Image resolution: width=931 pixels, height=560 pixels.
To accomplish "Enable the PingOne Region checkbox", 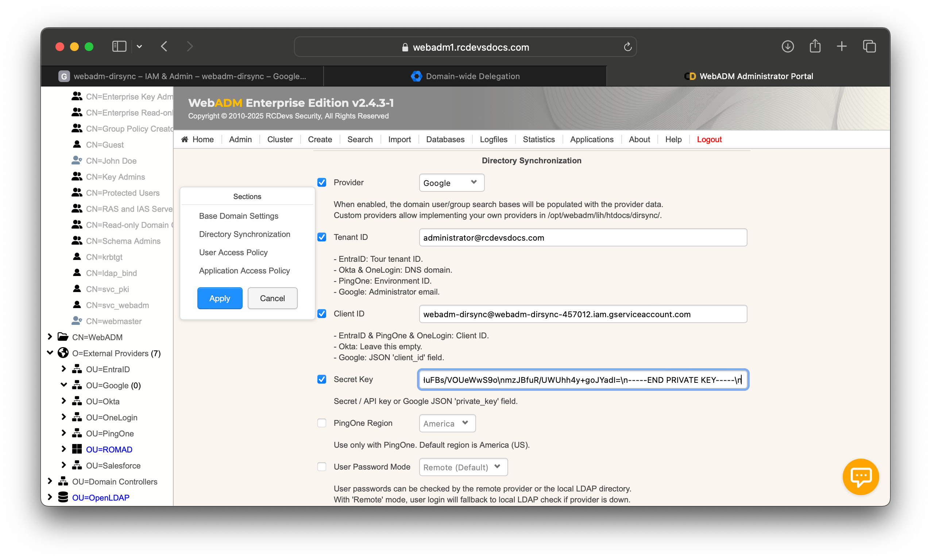I will pyautogui.click(x=322, y=423).
